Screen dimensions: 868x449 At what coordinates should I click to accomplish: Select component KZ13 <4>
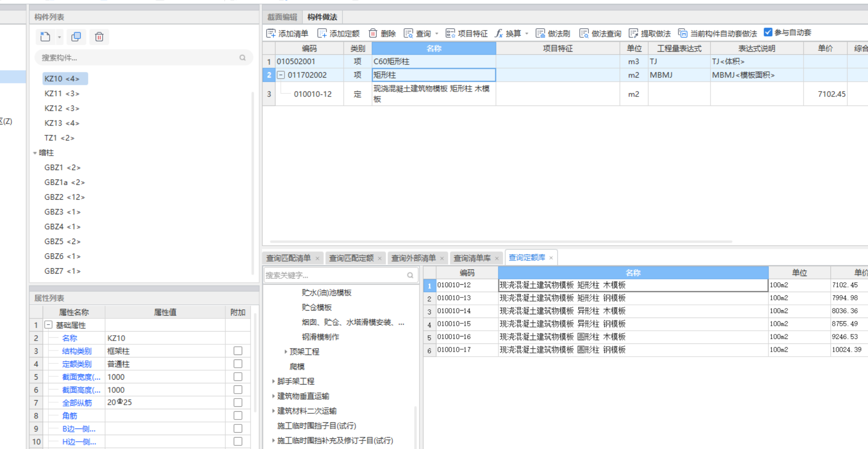pos(62,123)
